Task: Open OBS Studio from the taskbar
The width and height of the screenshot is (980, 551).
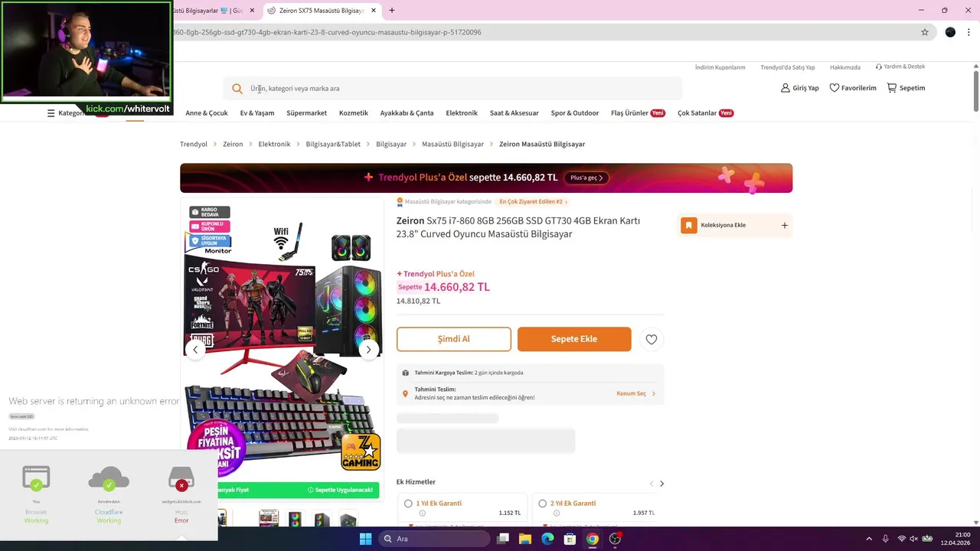Action: click(x=615, y=539)
